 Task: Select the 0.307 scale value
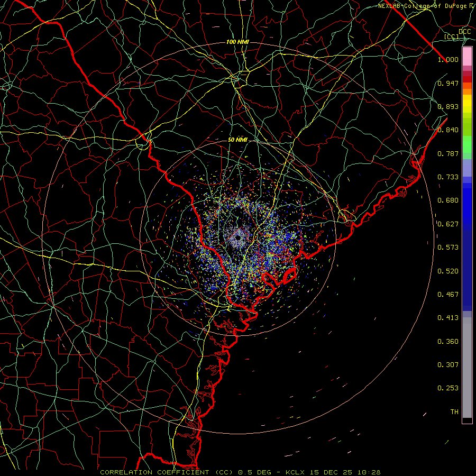[448, 364]
